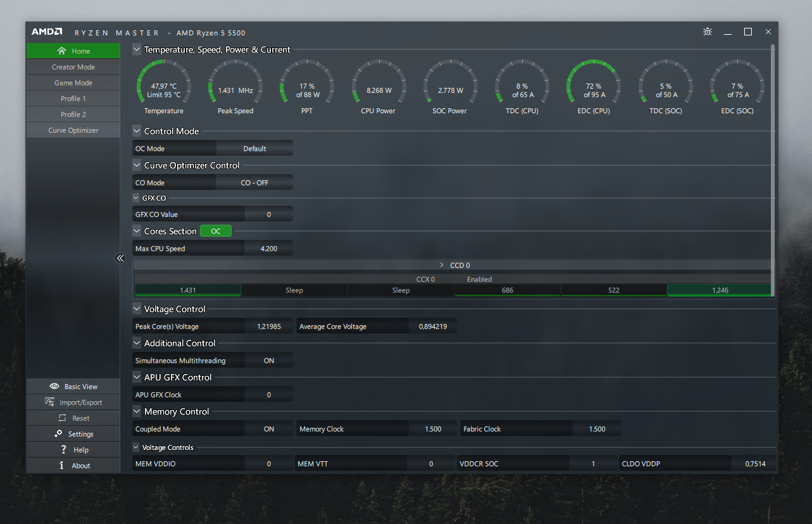Click the Fabric Clock 1.500 field
The image size is (812, 524).
597,428
